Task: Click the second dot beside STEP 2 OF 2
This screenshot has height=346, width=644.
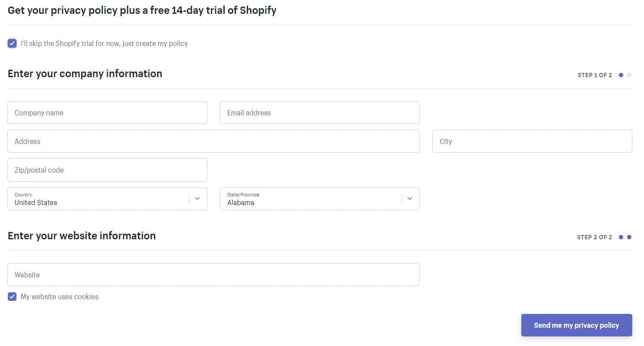Action: pyautogui.click(x=629, y=237)
